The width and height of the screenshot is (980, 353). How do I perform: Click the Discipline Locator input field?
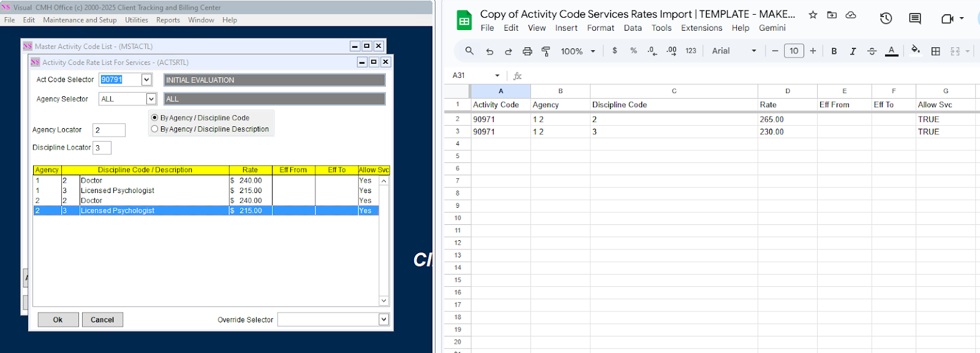[x=102, y=148]
